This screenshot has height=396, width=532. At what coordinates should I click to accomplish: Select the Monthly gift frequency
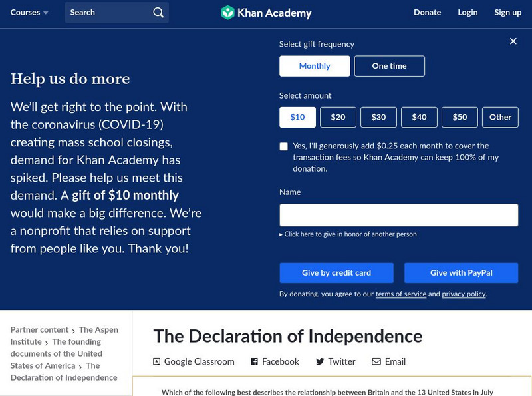coord(314,66)
